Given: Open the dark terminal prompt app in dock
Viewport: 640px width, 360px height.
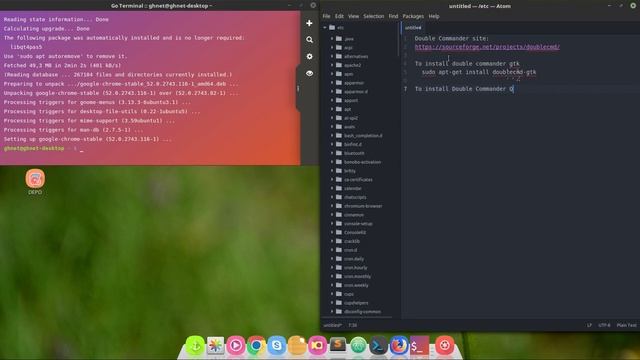Looking at the screenshot, I should pos(378,345).
